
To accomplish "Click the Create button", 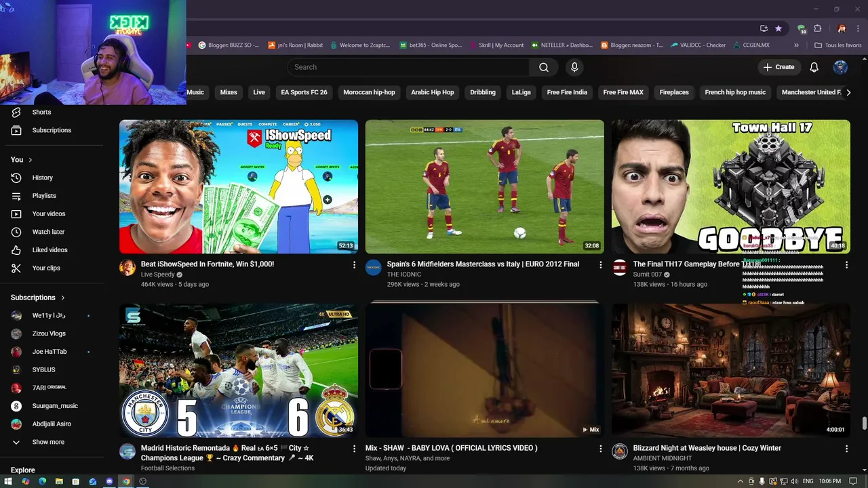I will [778, 67].
